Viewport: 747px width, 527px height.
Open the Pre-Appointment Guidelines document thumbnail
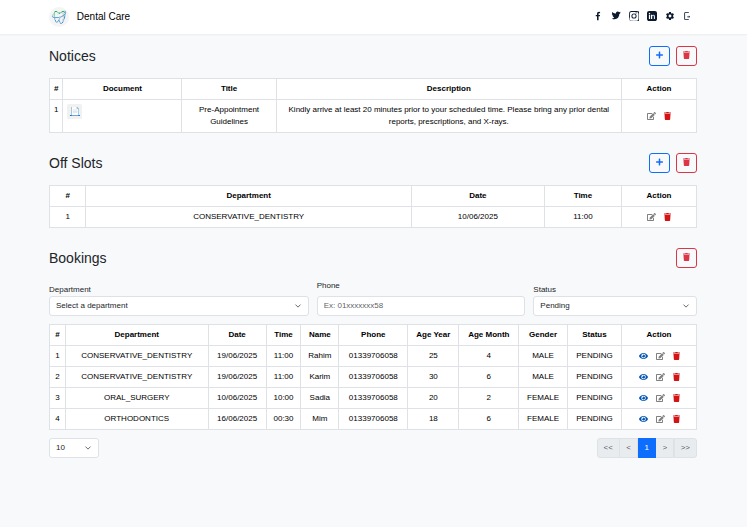point(74,111)
